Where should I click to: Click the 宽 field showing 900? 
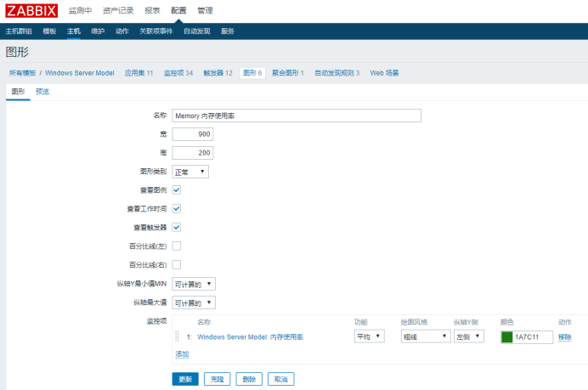192,134
